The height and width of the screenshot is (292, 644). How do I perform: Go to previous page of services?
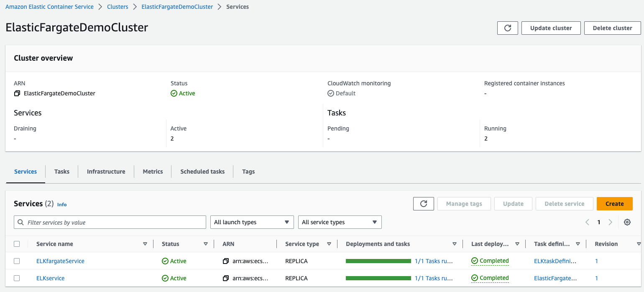pyautogui.click(x=587, y=222)
